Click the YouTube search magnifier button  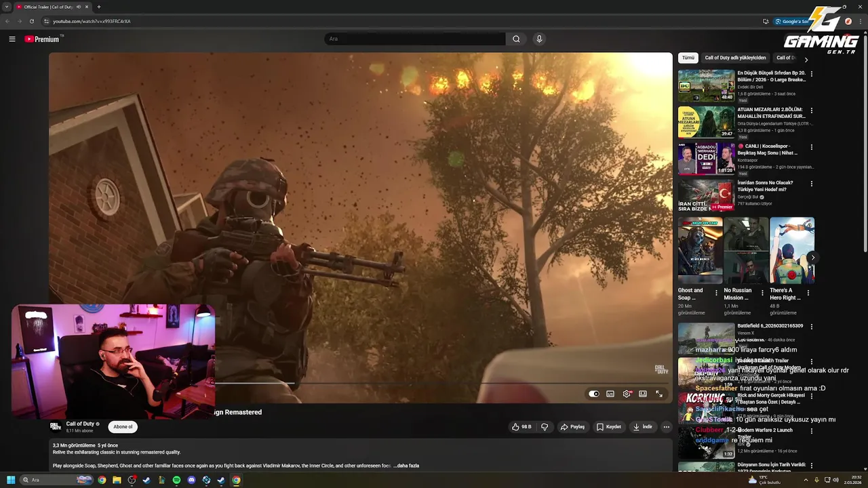(516, 39)
